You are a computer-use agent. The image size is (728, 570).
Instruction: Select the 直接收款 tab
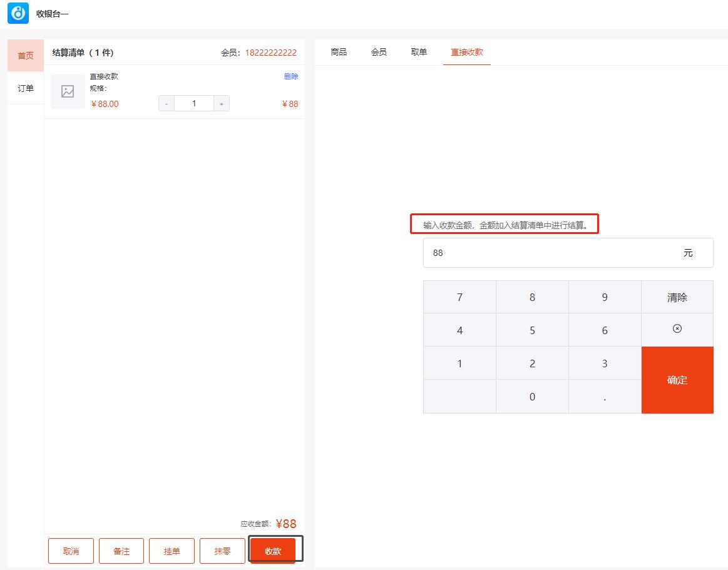tap(467, 52)
